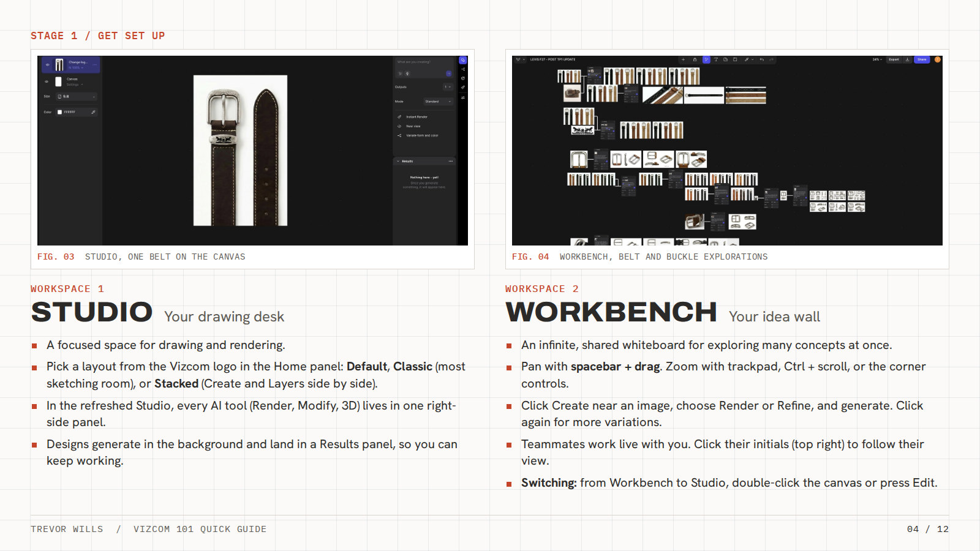The height and width of the screenshot is (551, 980).
Task: Click the microphone icon in prompt box
Action: [x=407, y=73]
